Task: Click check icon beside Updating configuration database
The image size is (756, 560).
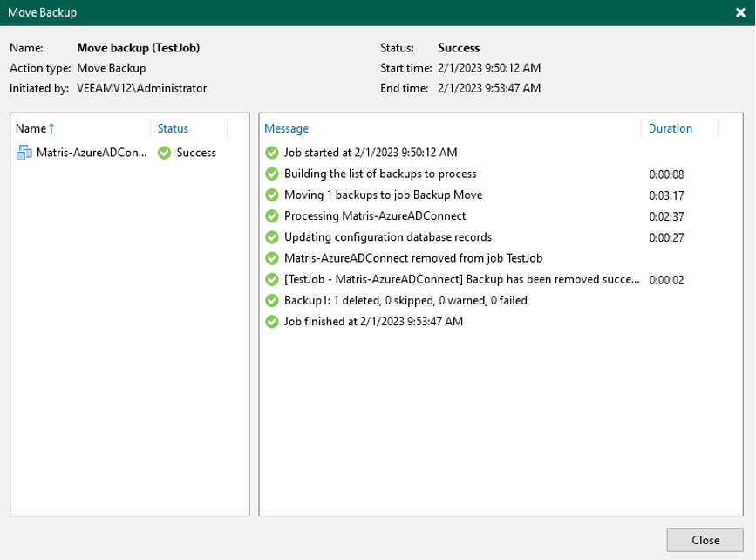Action: click(x=272, y=237)
